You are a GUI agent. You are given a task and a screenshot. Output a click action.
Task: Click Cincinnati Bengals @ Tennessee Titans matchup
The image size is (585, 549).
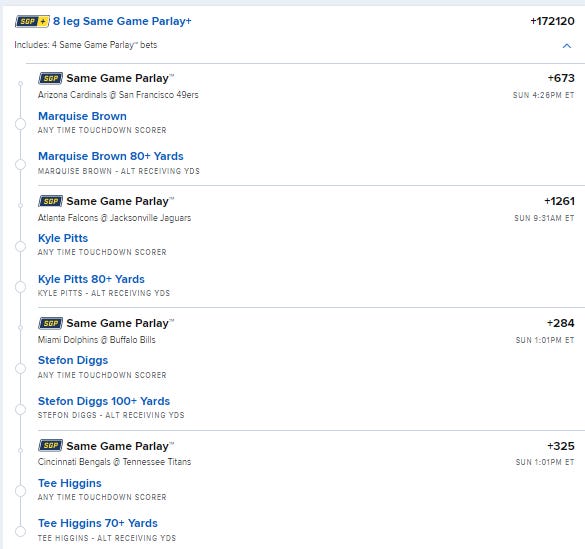[114, 462]
